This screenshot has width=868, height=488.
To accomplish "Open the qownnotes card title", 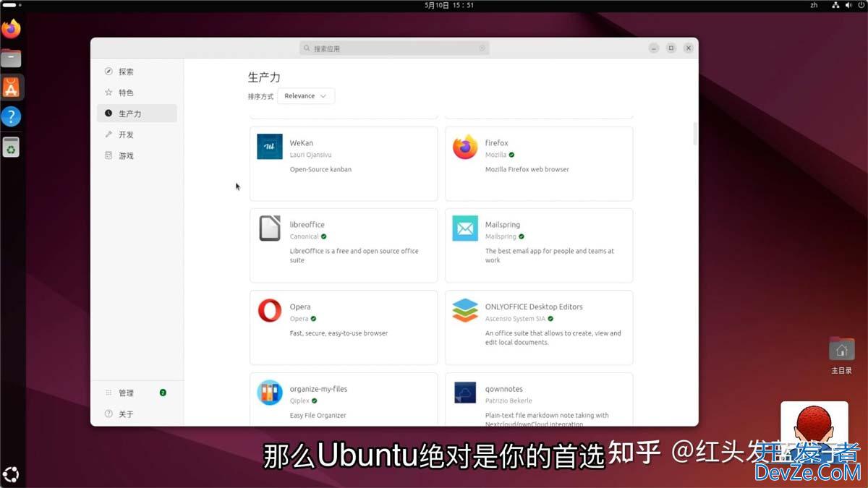I will (x=504, y=389).
